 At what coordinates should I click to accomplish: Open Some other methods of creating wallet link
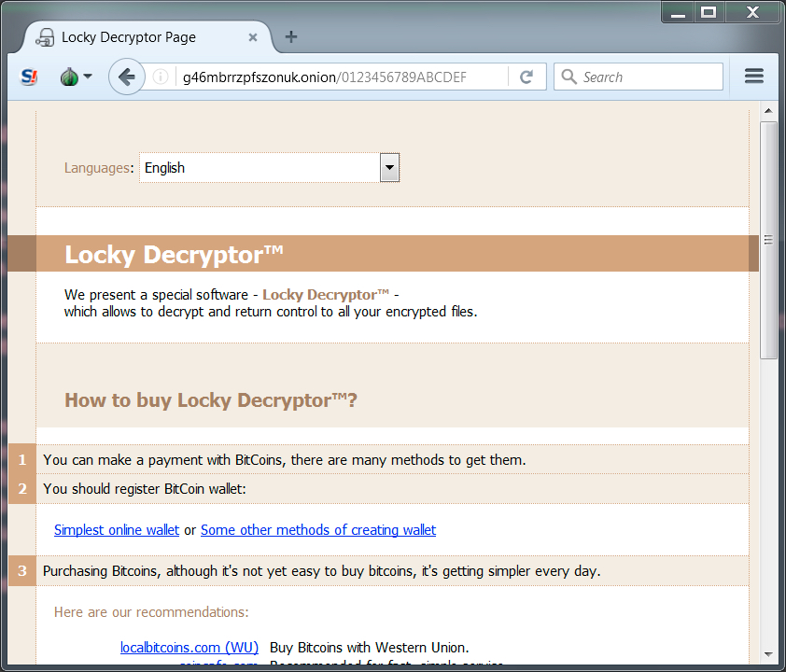pos(318,530)
